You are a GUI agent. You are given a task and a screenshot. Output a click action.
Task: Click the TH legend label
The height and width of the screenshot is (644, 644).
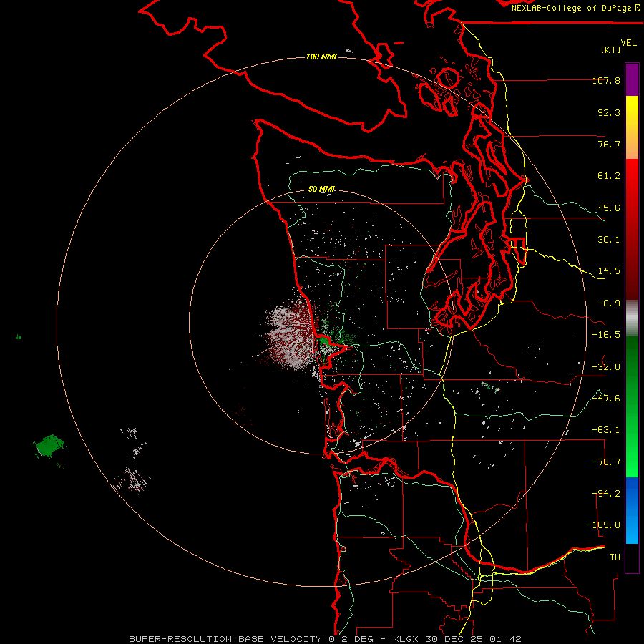(x=615, y=557)
